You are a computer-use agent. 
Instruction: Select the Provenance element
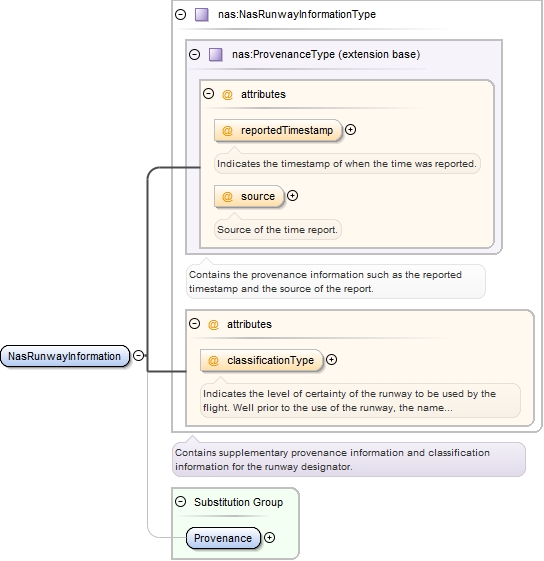tap(223, 538)
